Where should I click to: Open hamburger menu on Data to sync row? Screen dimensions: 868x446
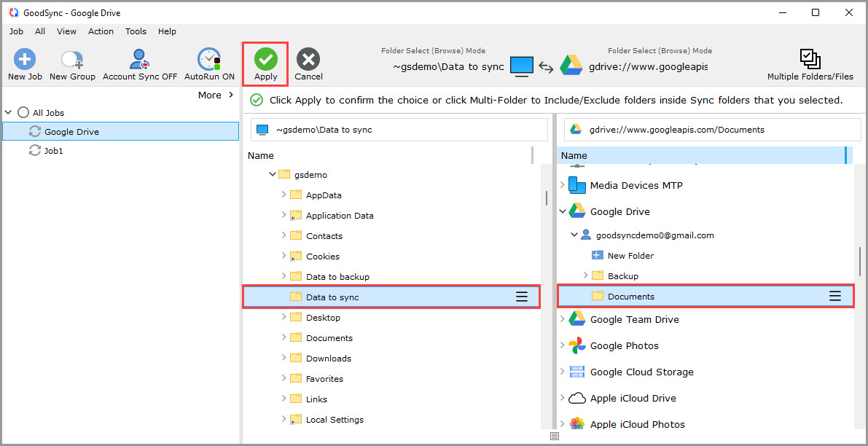(522, 297)
